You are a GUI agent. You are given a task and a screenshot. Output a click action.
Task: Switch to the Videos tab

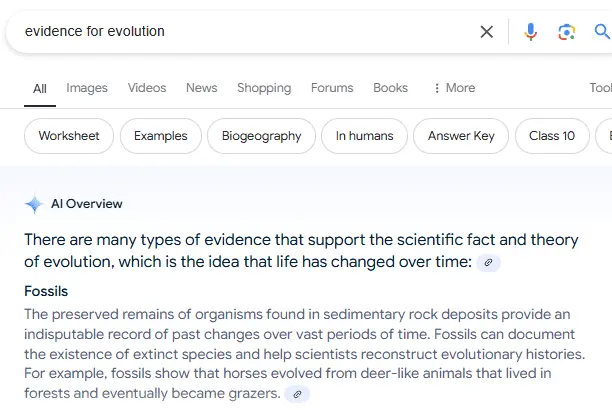click(146, 88)
